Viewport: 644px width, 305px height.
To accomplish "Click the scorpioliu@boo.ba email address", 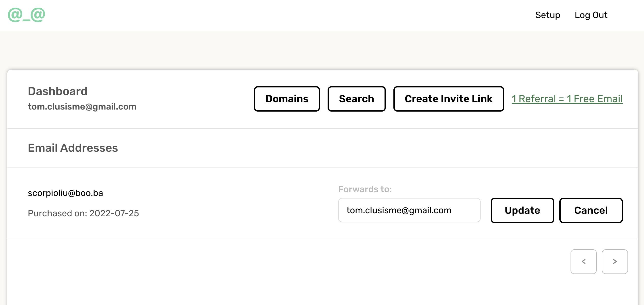I will pyautogui.click(x=65, y=193).
